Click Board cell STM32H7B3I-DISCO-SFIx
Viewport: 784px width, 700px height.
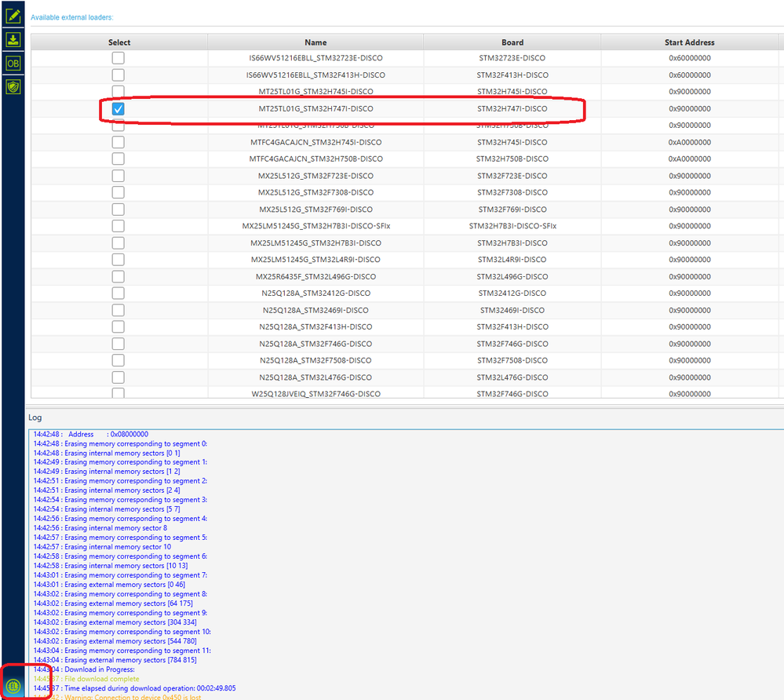click(x=512, y=226)
